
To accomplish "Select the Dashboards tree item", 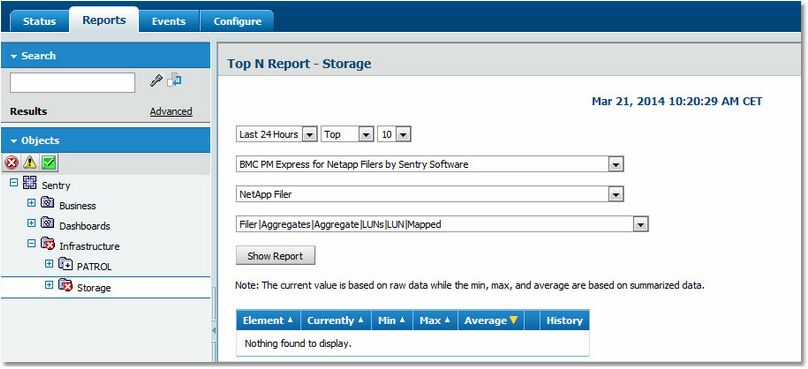I will pyautogui.click(x=85, y=226).
